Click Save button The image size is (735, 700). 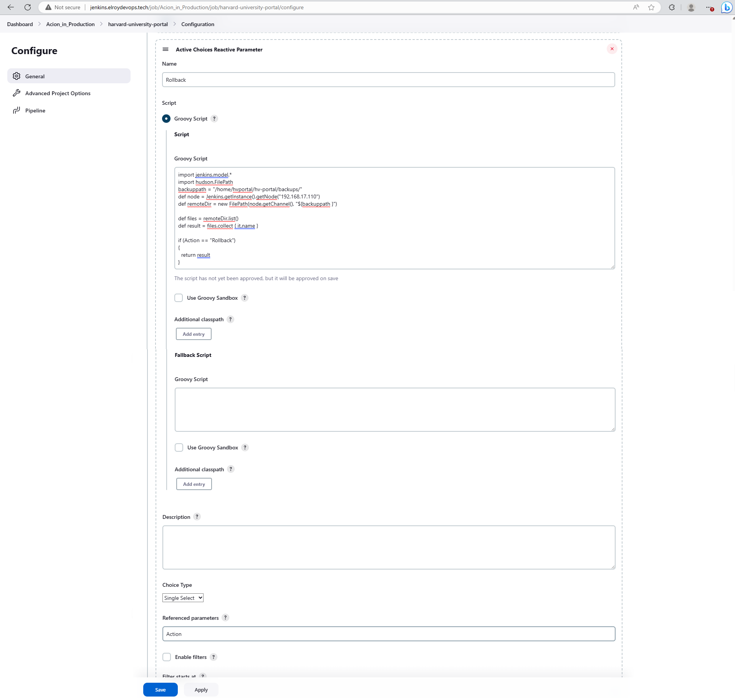(x=161, y=690)
